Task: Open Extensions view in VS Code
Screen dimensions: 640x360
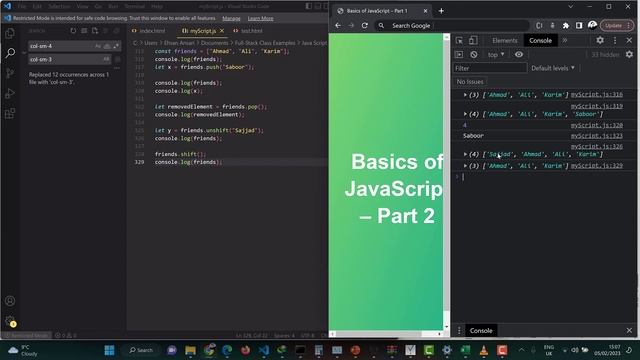Action: pos(10,113)
